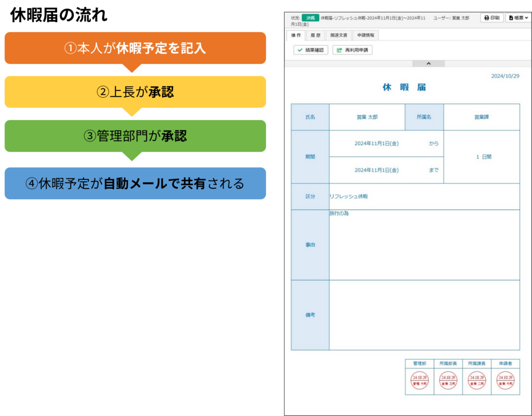532x416 pixels.
Task: Click the green step ③ 管理部門が承認 box
Action: (135, 136)
